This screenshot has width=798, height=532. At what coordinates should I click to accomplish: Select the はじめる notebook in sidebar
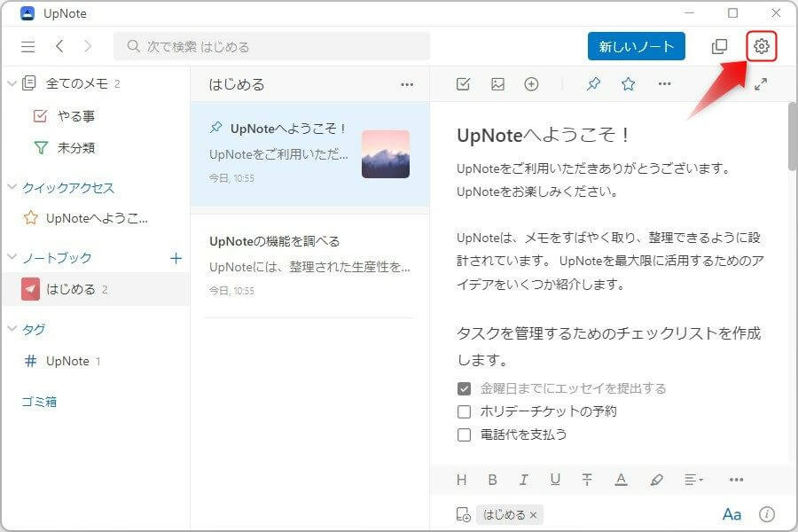(x=96, y=289)
